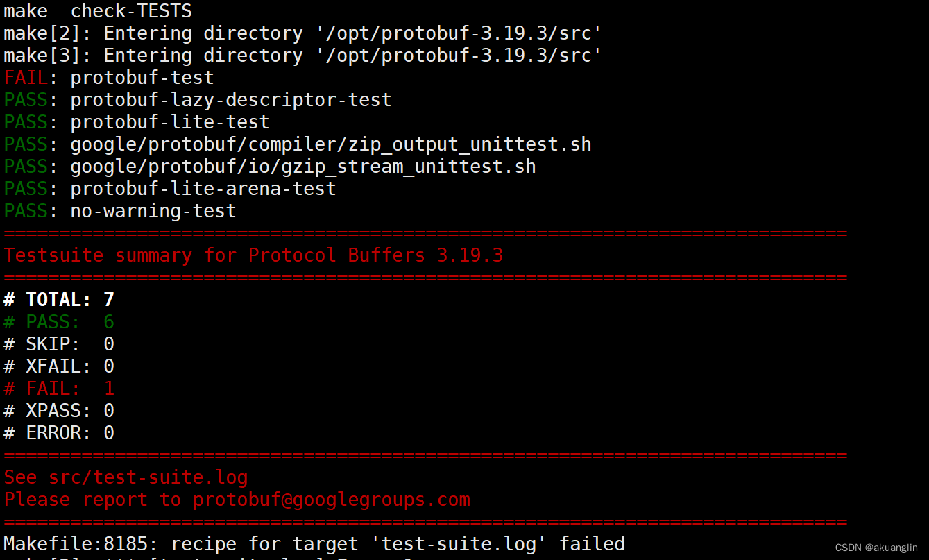The height and width of the screenshot is (560, 929).
Task: Open the src/test-suite.log path reference
Action: (x=148, y=477)
